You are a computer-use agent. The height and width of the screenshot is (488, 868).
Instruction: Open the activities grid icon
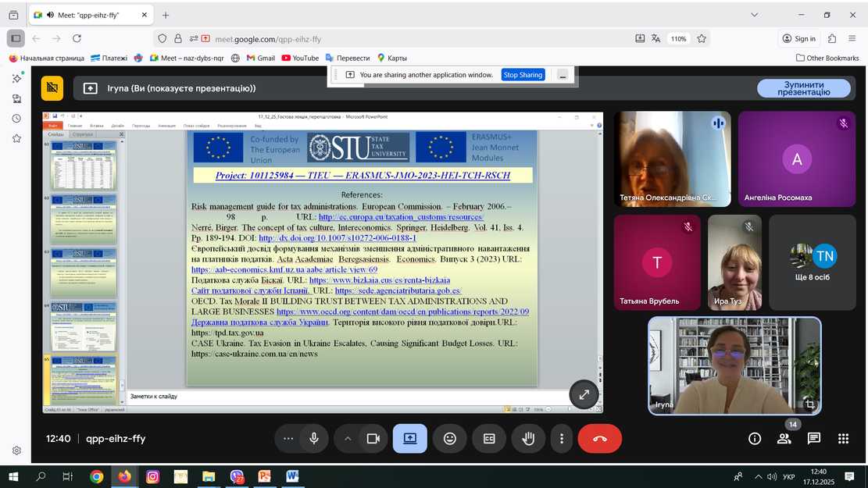pos(843,439)
